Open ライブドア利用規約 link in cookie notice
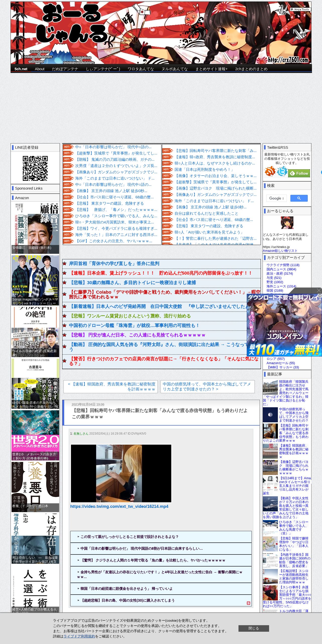The height and width of the screenshot is (644, 322). click(79, 636)
